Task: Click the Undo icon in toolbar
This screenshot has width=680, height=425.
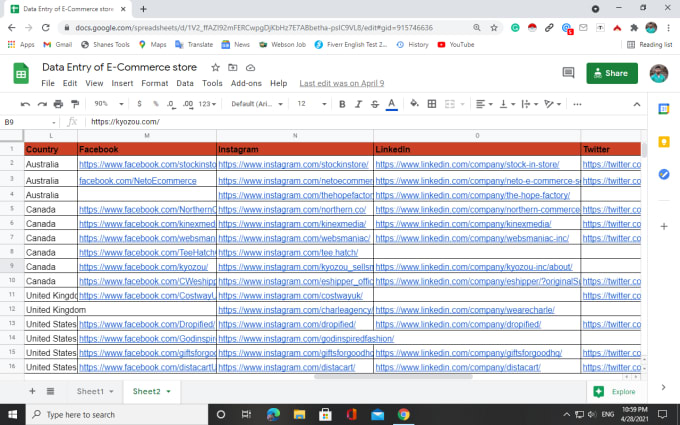Action: [25, 104]
